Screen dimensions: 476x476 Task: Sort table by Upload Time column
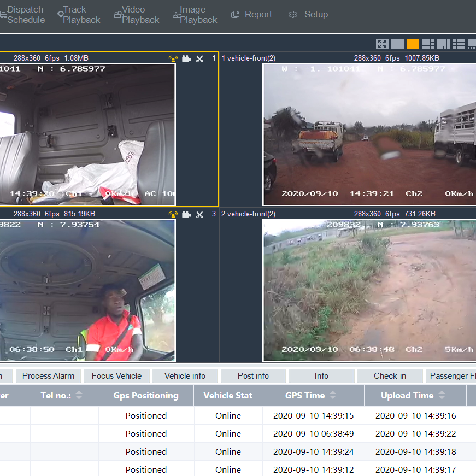442,395
